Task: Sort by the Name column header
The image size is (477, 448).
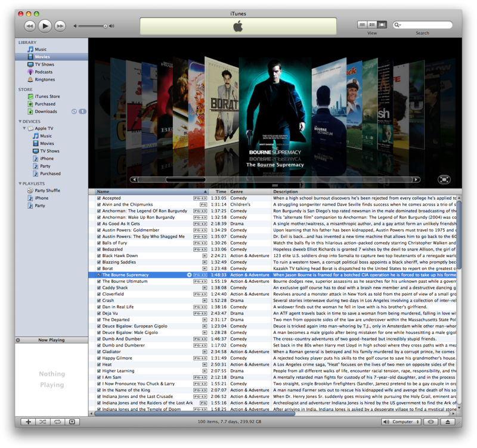Action: pyautogui.click(x=151, y=191)
